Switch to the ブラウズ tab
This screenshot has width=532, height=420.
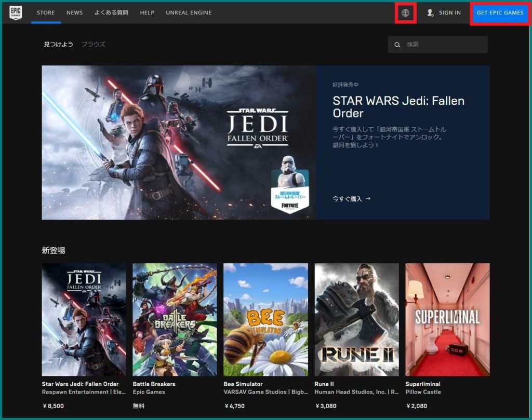[94, 44]
